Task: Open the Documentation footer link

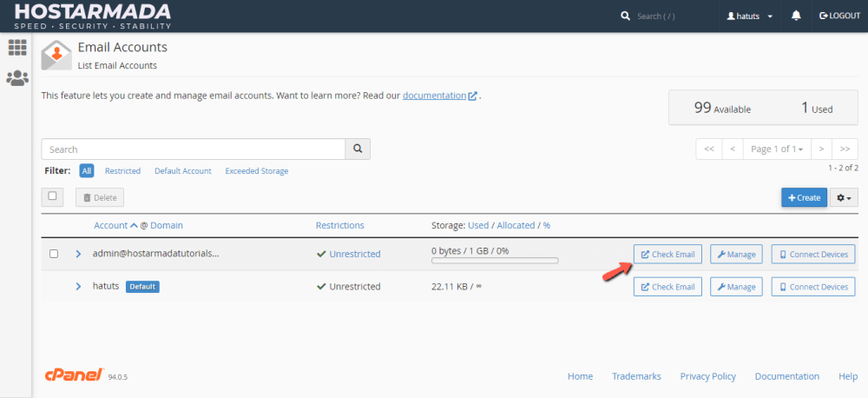Action: click(787, 376)
